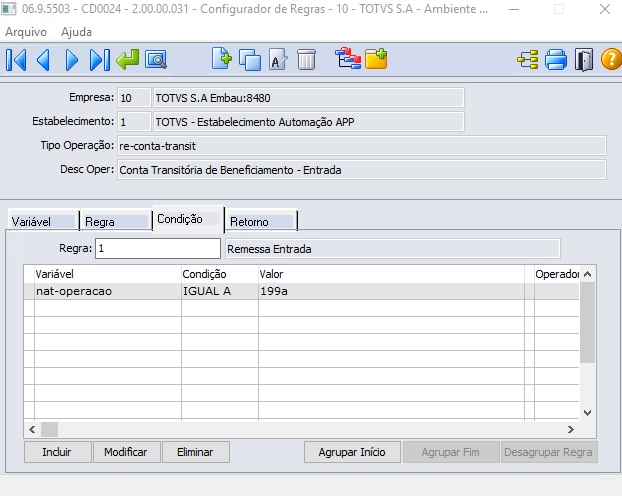
Task: Click the Incluir button
Action: (58, 452)
